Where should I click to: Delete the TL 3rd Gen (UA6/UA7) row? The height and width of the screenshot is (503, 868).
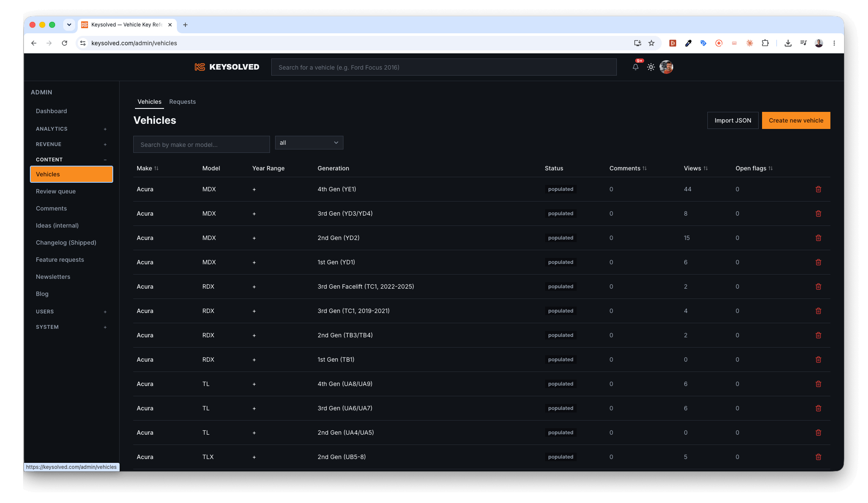click(x=818, y=408)
